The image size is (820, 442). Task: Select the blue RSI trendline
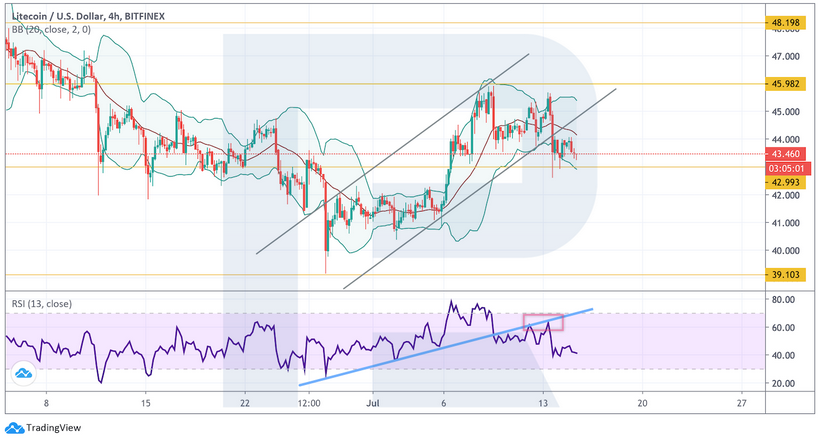click(446, 347)
